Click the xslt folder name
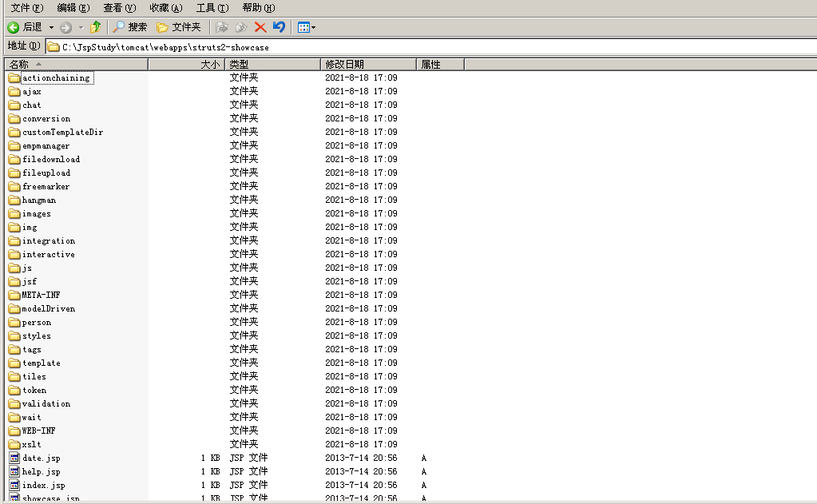 (x=31, y=445)
